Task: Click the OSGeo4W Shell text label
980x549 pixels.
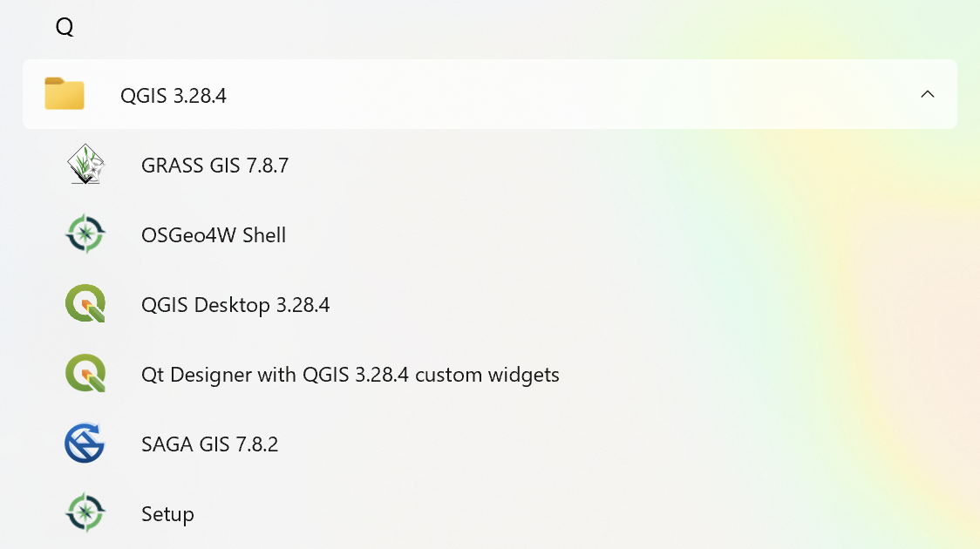Action: coord(213,234)
